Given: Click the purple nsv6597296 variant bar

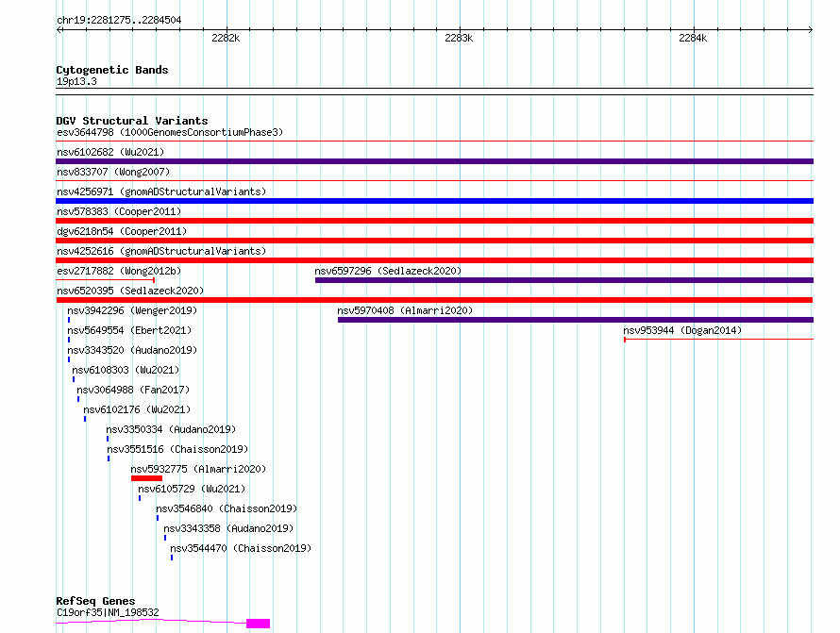Looking at the screenshot, I should (564, 280).
